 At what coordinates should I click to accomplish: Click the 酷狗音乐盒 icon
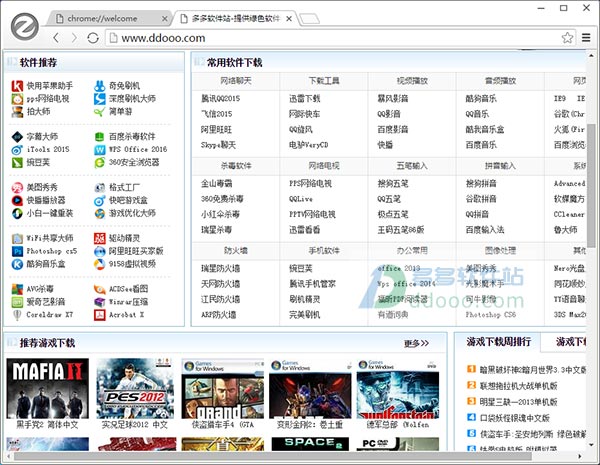[x=17, y=264]
